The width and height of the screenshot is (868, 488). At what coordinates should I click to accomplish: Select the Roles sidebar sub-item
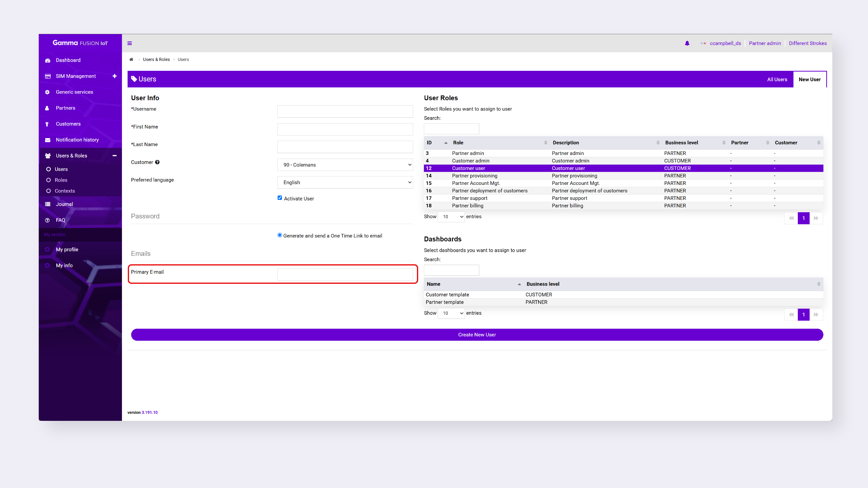tap(61, 180)
